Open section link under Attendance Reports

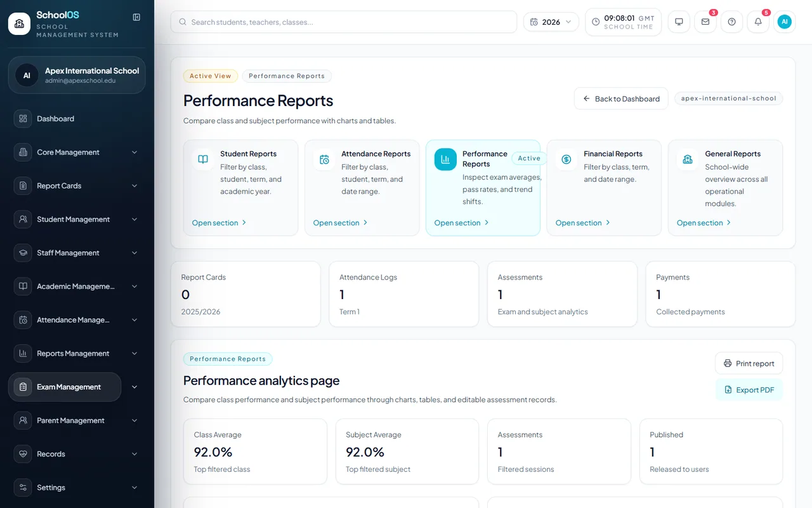click(x=340, y=223)
